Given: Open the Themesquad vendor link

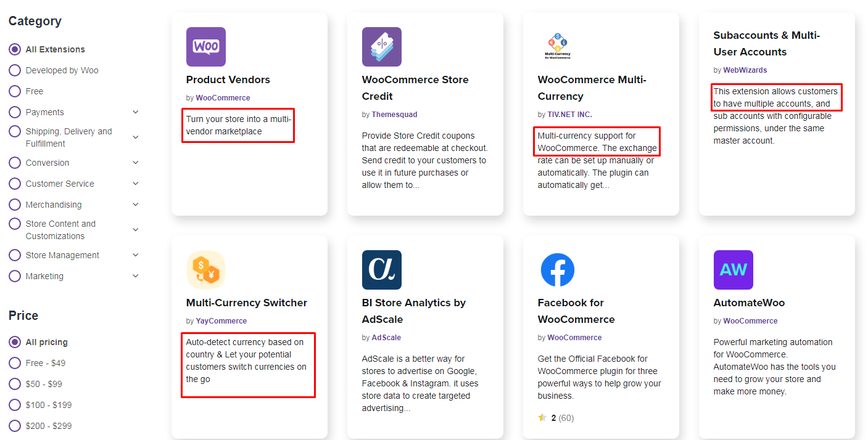Looking at the screenshot, I should (394, 115).
